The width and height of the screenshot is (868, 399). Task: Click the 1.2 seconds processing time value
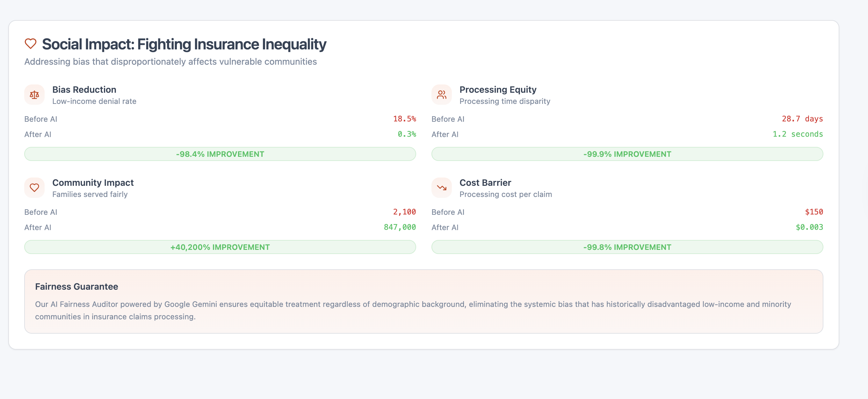click(x=798, y=134)
